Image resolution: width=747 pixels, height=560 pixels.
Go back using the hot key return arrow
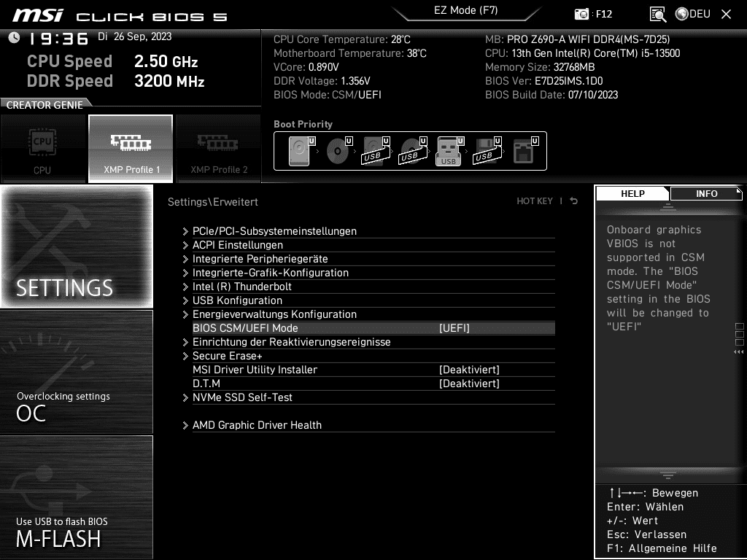click(574, 201)
